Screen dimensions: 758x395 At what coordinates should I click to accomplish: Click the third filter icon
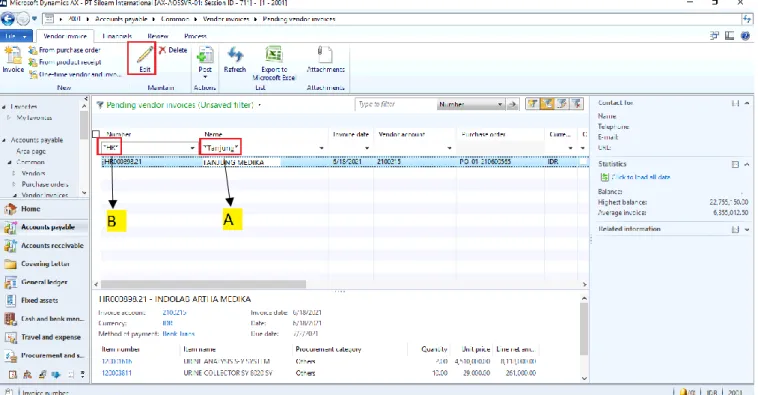562,104
